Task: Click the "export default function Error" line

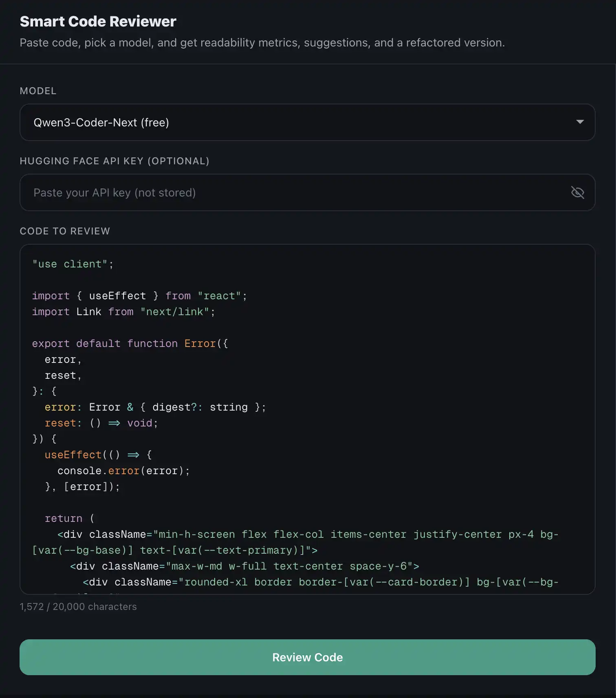Action: (x=130, y=344)
